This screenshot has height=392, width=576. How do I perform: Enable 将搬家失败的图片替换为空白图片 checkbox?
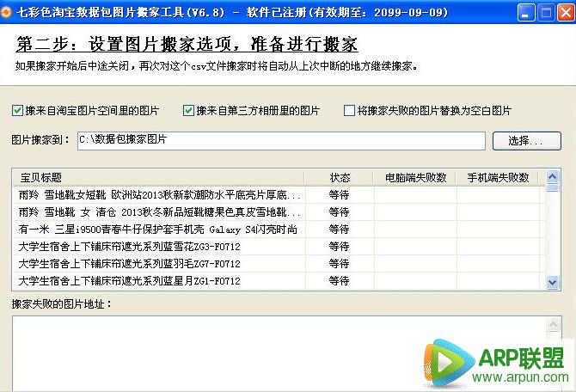349,111
